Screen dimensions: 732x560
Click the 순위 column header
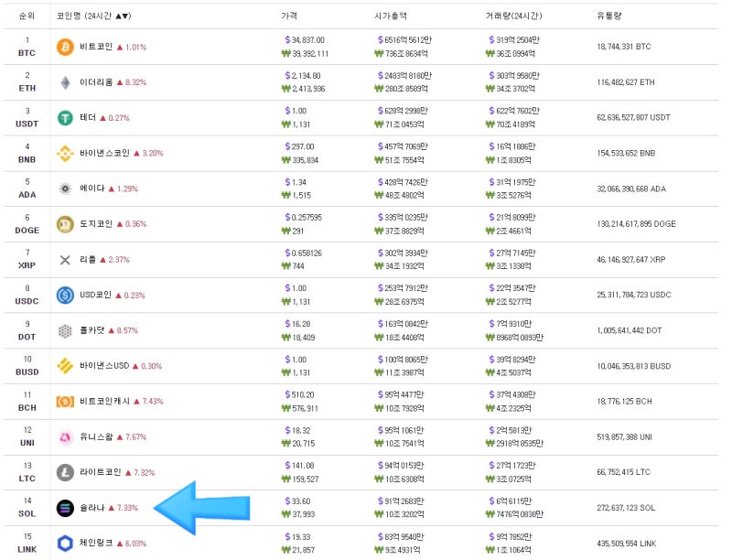(27, 16)
